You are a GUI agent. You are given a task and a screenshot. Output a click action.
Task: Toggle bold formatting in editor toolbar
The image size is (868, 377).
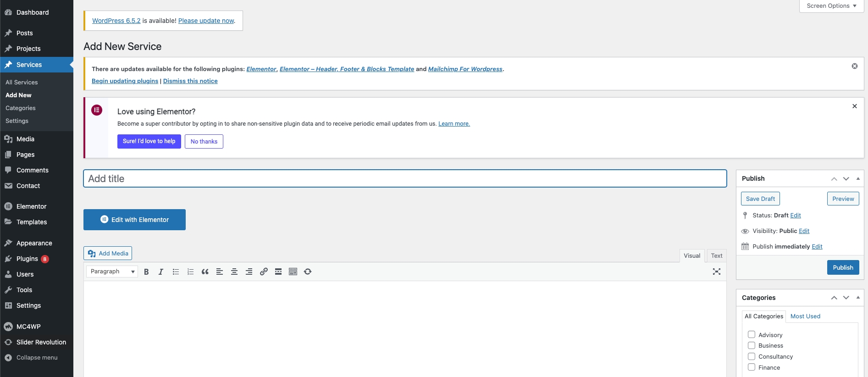[x=146, y=272]
